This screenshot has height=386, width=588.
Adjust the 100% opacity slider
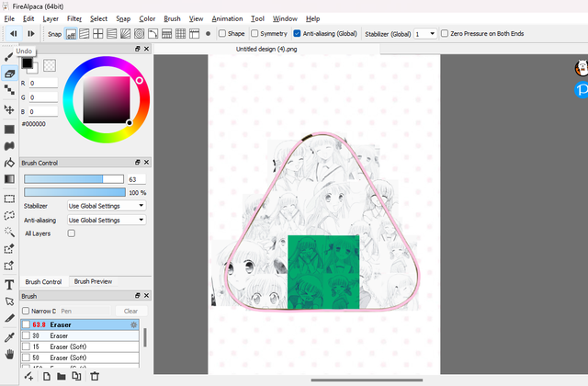click(74, 192)
